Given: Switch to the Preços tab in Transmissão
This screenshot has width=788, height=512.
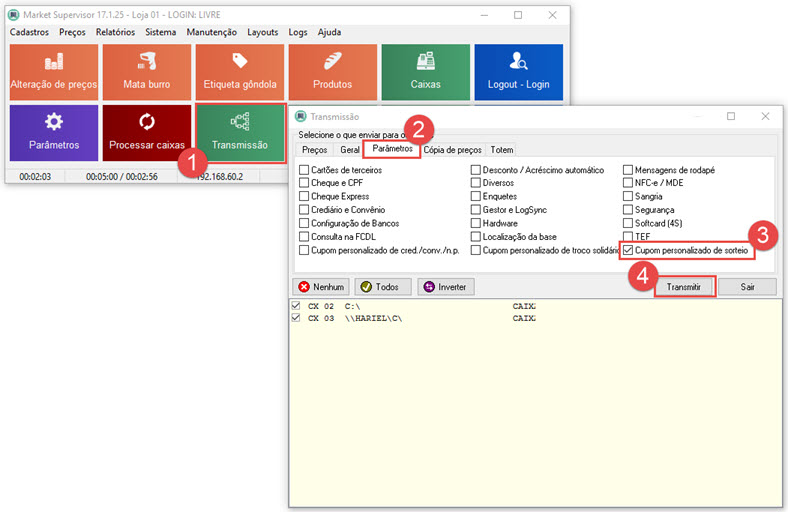Looking at the screenshot, I should 314,150.
